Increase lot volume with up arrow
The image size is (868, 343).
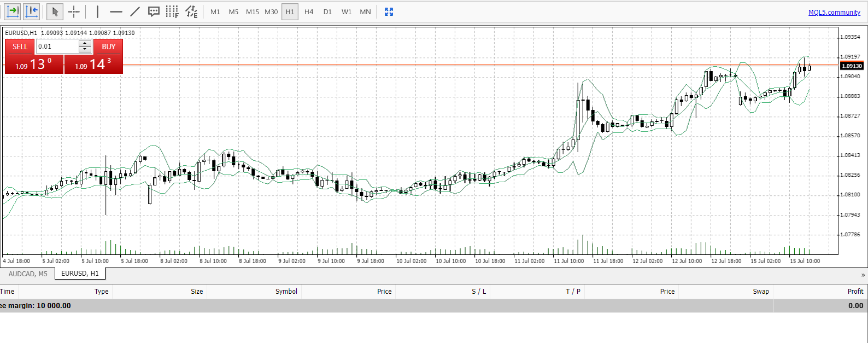(85, 43)
